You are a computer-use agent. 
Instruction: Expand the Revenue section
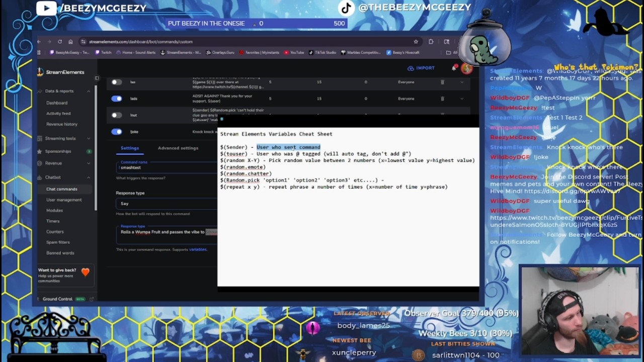pyautogui.click(x=89, y=163)
